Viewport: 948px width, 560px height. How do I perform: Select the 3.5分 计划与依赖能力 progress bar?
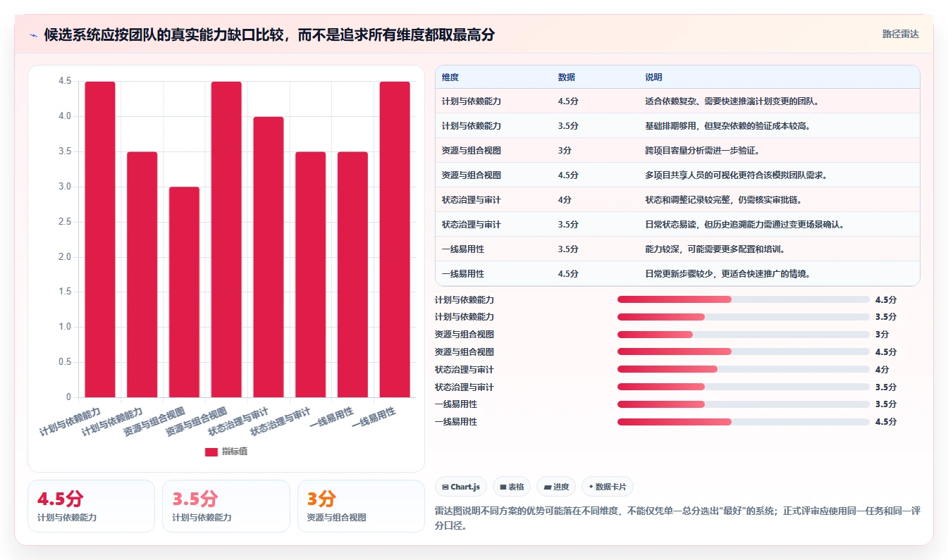[743, 317]
